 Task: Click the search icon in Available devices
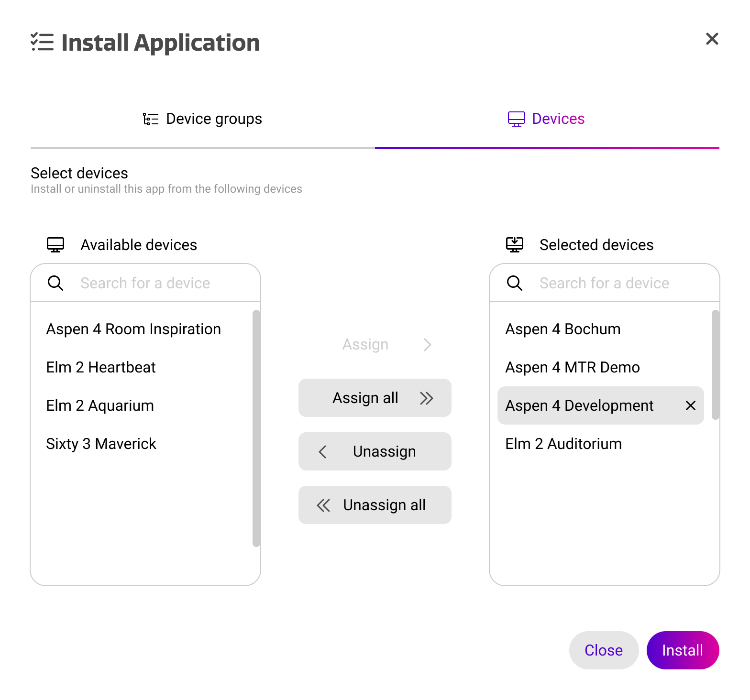pyautogui.click(x=55, y=283)
